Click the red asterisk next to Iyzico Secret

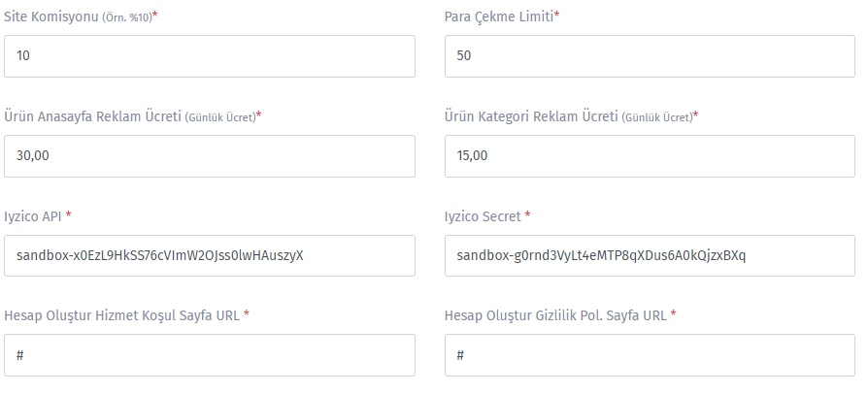(x=527, y=214)
